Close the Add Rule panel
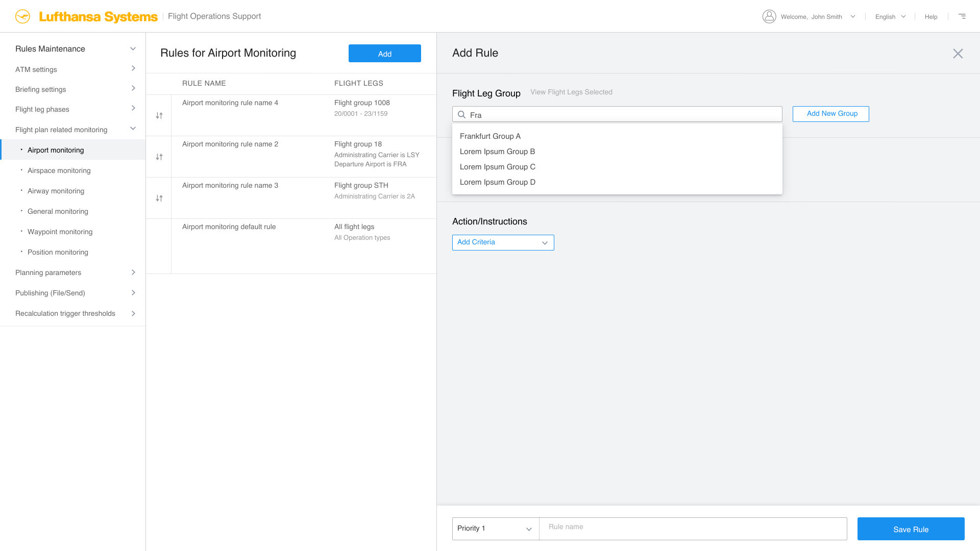 958,54
